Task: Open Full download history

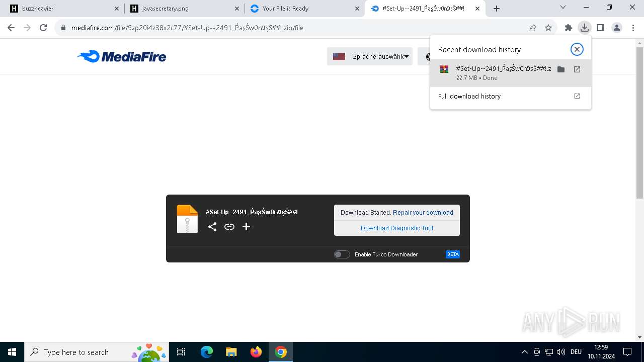Action: click(x=510, y=97)
